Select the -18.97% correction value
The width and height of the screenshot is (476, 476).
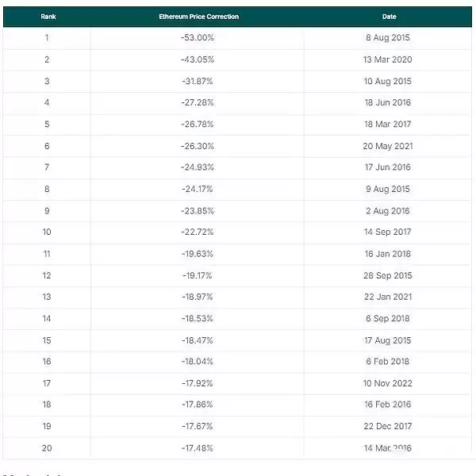198,297
